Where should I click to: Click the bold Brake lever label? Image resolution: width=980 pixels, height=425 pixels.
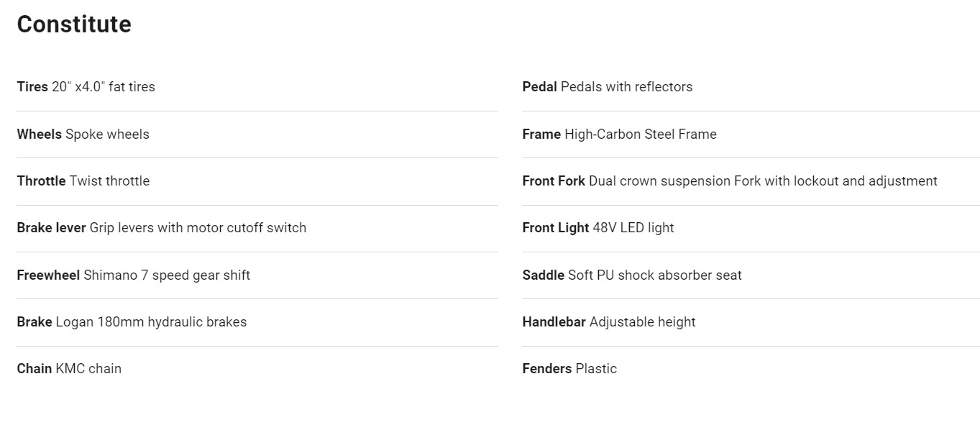pos(51,228)
